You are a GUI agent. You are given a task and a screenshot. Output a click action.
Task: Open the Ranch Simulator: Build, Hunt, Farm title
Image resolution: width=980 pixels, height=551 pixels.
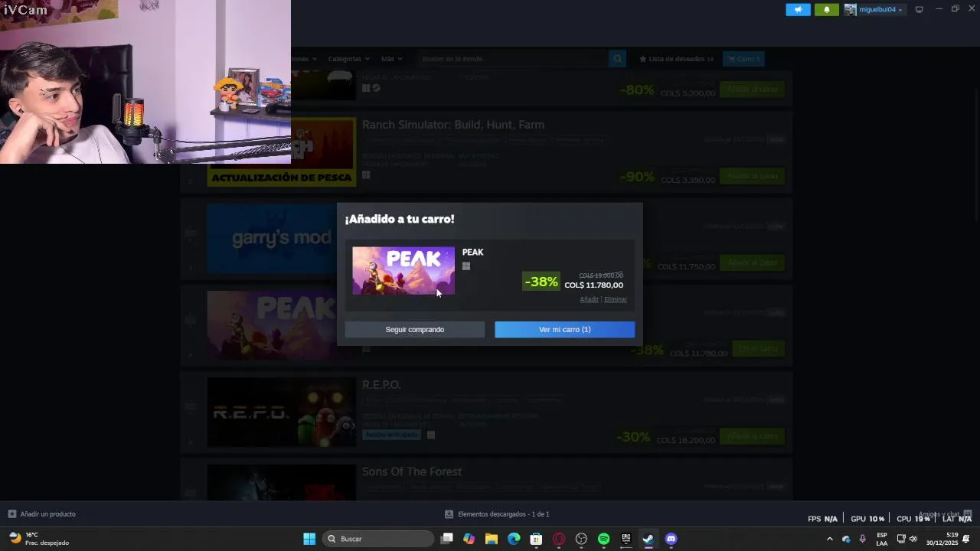coord(453,125)
